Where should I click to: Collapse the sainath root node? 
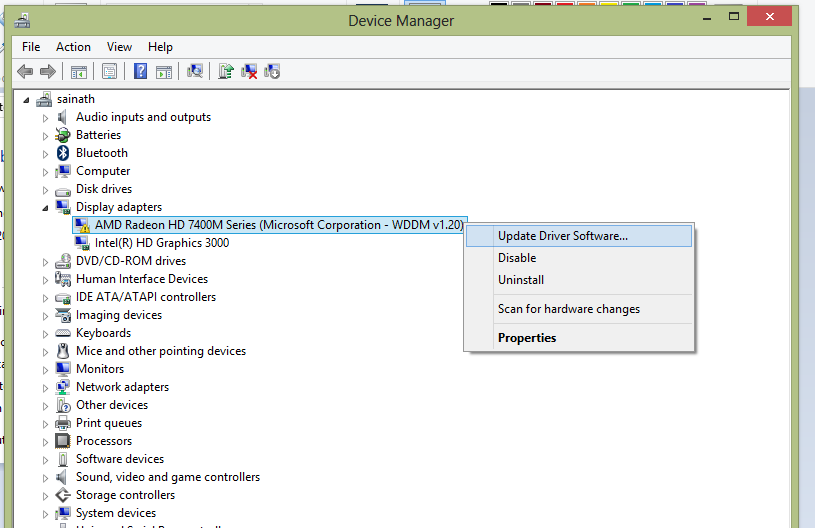(x=26, y=100)
